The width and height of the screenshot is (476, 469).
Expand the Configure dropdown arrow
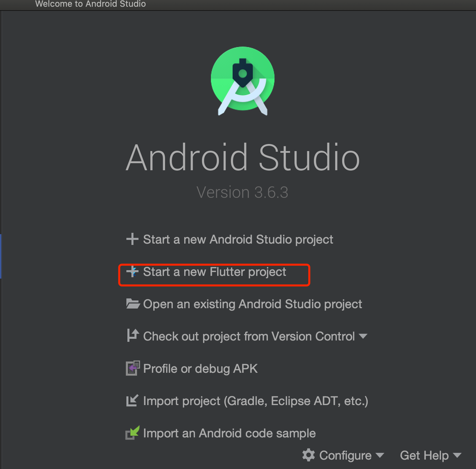380,455
